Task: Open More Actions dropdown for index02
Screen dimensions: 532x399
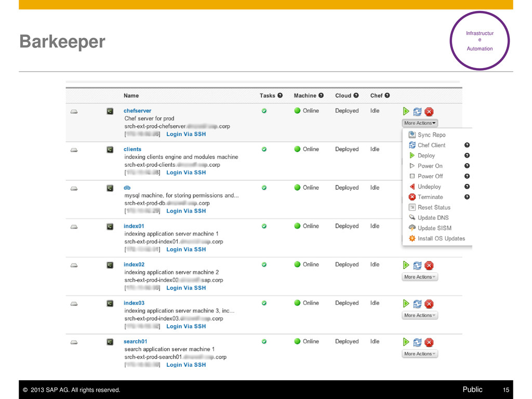Action: click(x=420, y=277)
